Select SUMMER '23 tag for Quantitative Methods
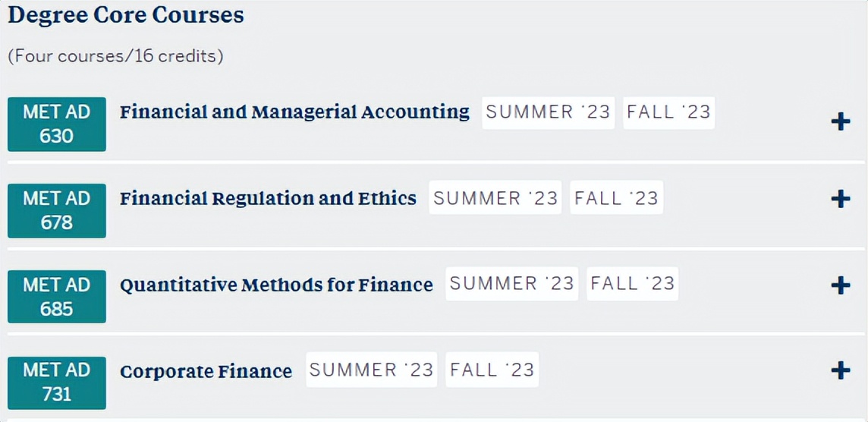 click(511, 284)
